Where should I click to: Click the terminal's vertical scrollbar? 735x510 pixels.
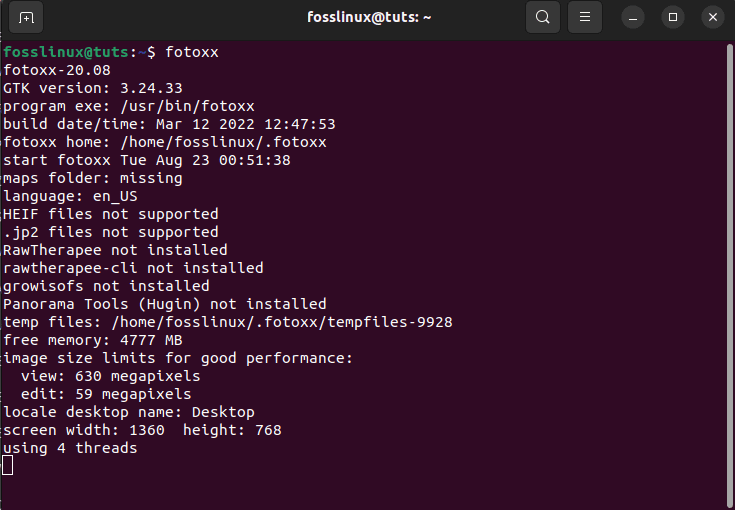(730, 270)
